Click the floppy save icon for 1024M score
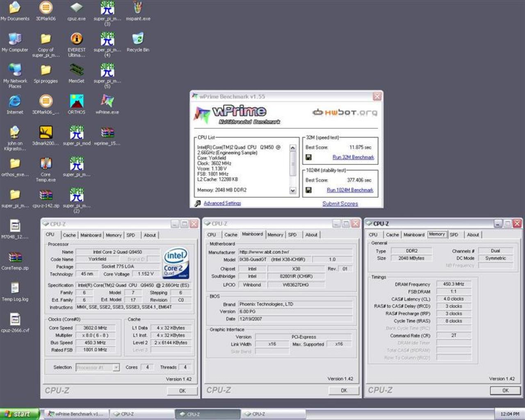 coord(309,190)
